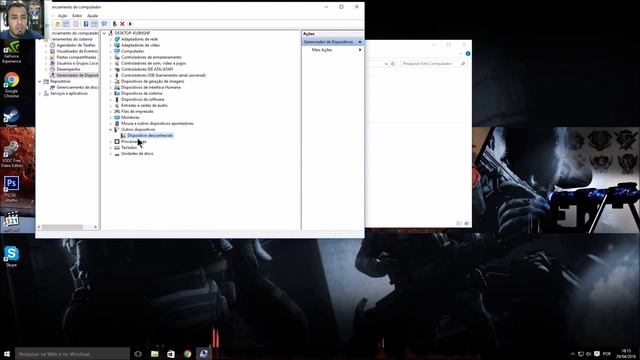This screenshot has width=640, height=360.
Task: Select Gerenciador de Dispositivos in left tree
Action: 77,76
